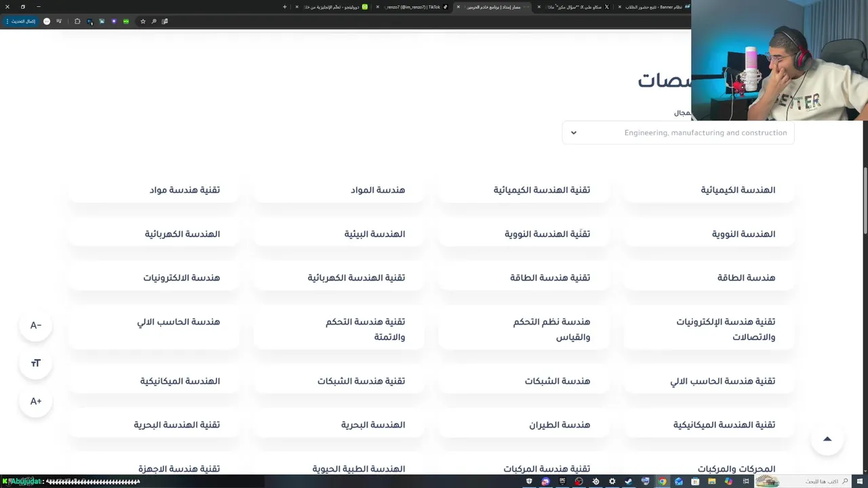This screenshot has height=488, width=868.
Task: Select هندسة الالكترونيات card
Action: tap(153, 278)
